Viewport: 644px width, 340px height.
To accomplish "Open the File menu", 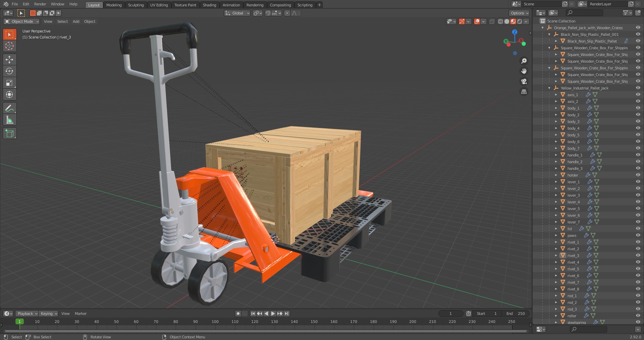I will [15, 4].
